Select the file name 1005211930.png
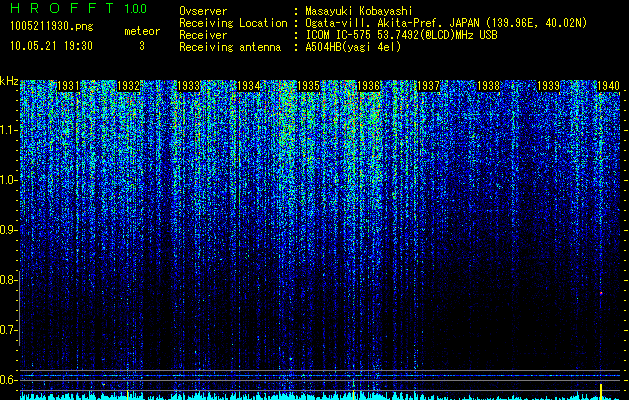The width and height of the screenshot is (629, 400). click(x=52, y=27)
